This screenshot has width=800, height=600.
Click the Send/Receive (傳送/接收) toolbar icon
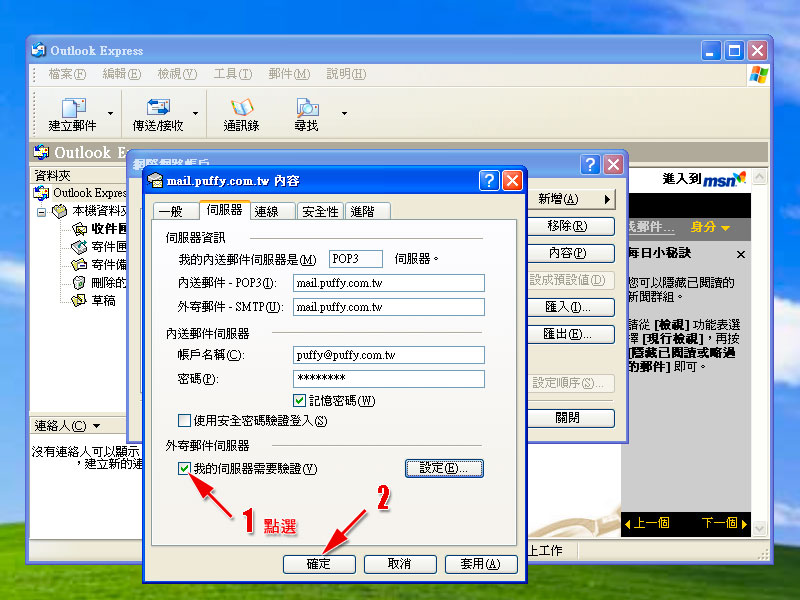[158, 107]
